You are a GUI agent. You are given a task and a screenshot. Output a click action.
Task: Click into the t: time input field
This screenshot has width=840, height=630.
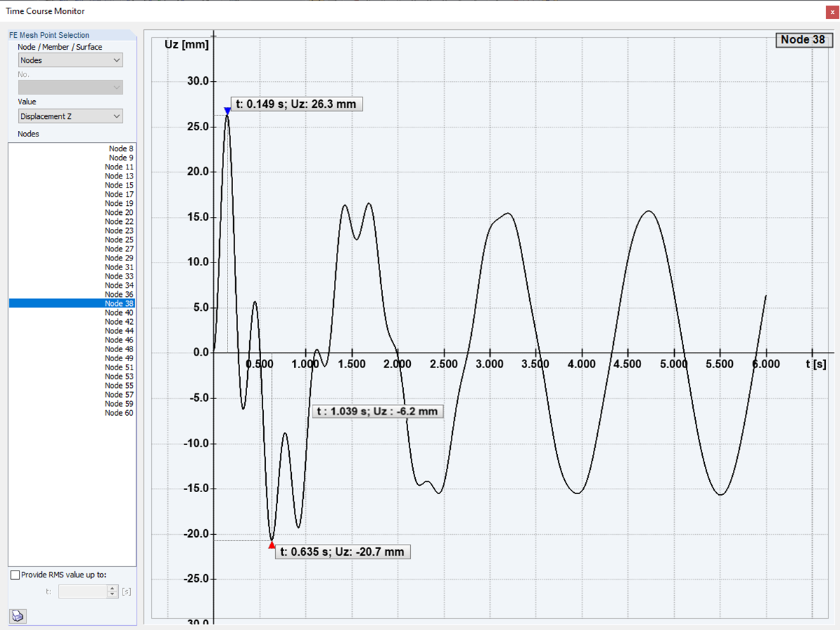coord(84,591)
